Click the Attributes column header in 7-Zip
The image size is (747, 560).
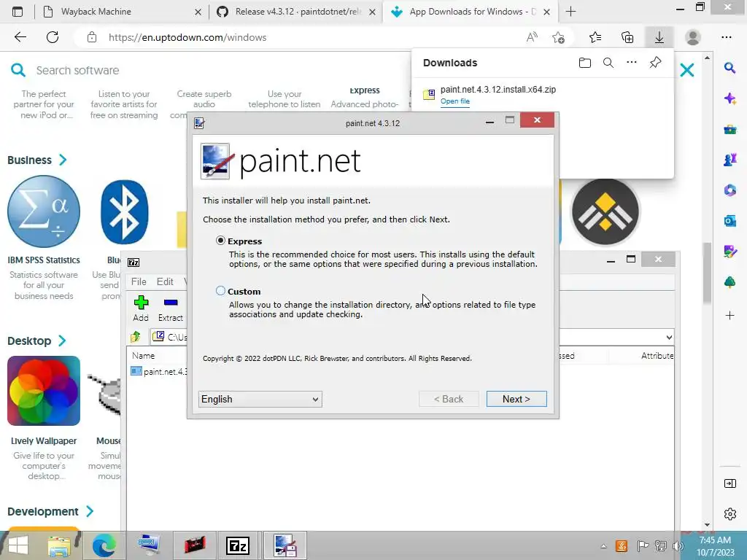pyautogui.click(x=657, y=356)
